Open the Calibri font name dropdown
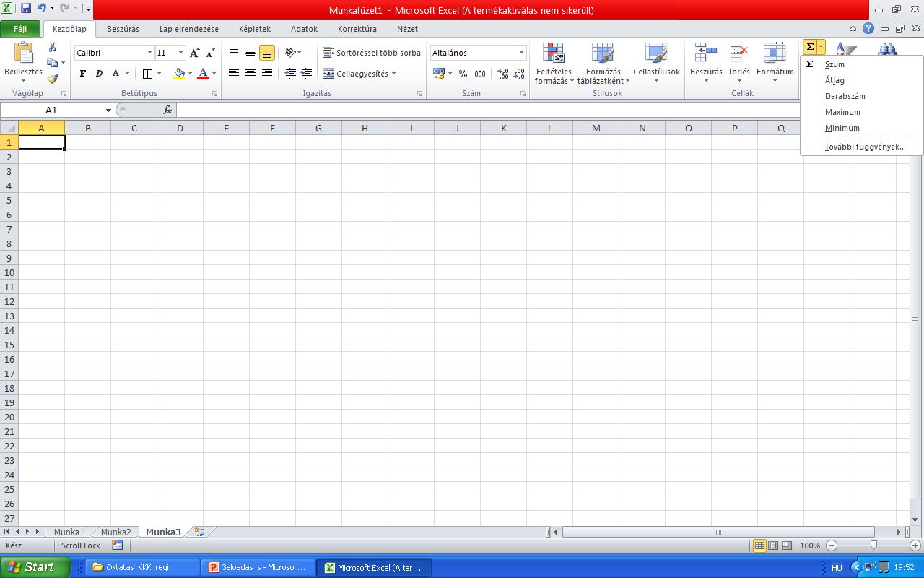The width and height of the screenshot is (924, 578). click(x=150, y=53)
